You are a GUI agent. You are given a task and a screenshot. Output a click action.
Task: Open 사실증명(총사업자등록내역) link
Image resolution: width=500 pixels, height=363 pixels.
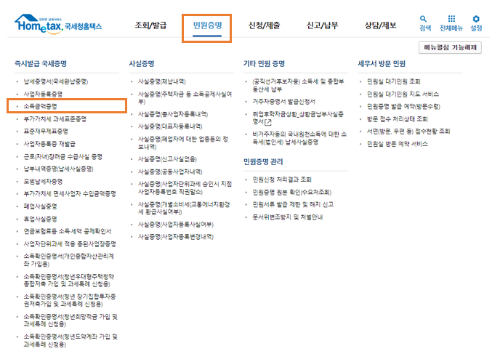(173, 114)
